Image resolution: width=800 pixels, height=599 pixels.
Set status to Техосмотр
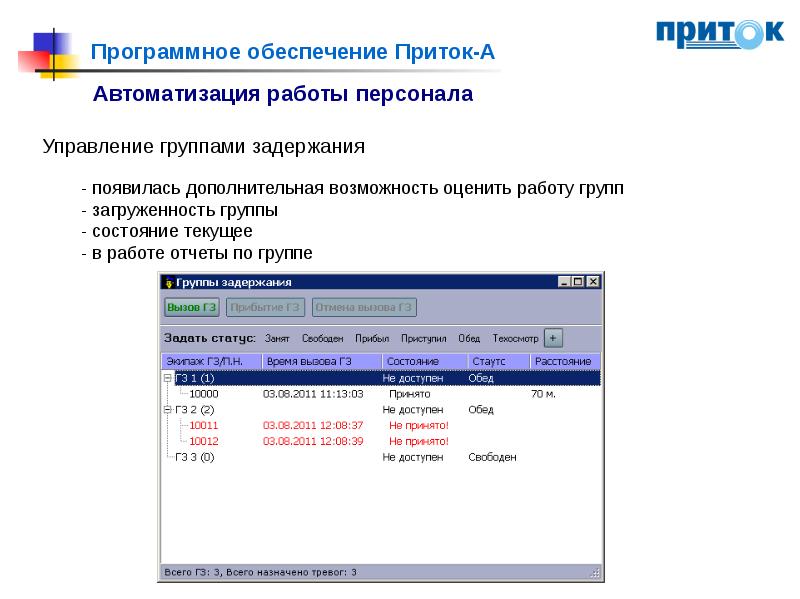click(x=515, y=339)
